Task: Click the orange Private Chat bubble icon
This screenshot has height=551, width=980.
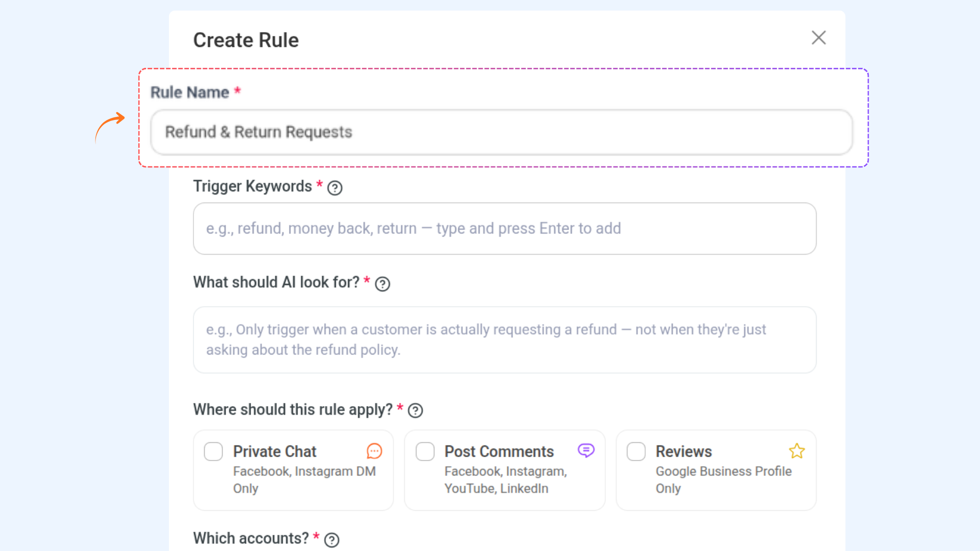Action: click(x=374, y=451)
